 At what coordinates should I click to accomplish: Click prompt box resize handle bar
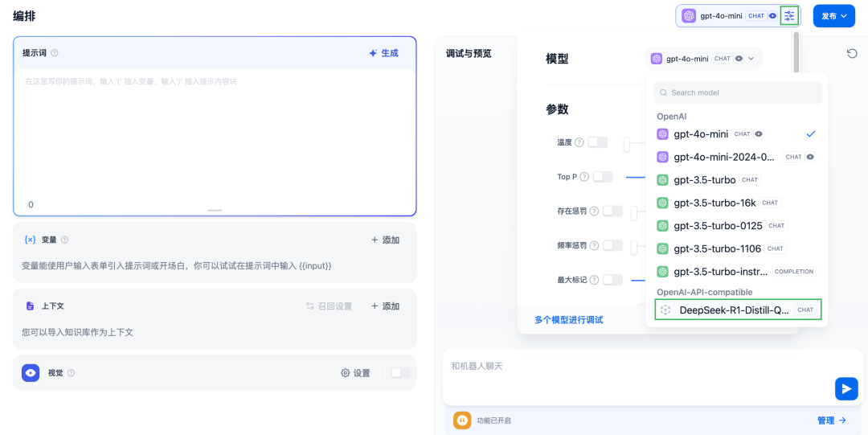(x=215, y=211)
